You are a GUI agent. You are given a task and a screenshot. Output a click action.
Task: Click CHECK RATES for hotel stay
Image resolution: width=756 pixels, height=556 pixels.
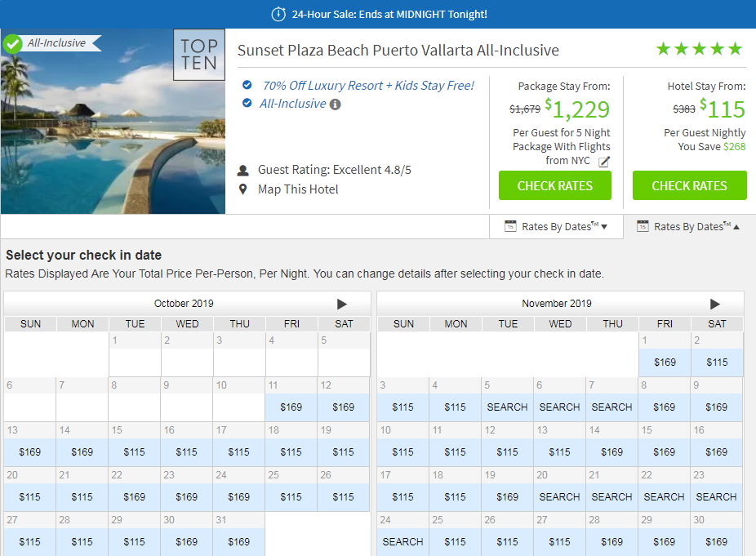pyautogui.click(x=690, y=185)
